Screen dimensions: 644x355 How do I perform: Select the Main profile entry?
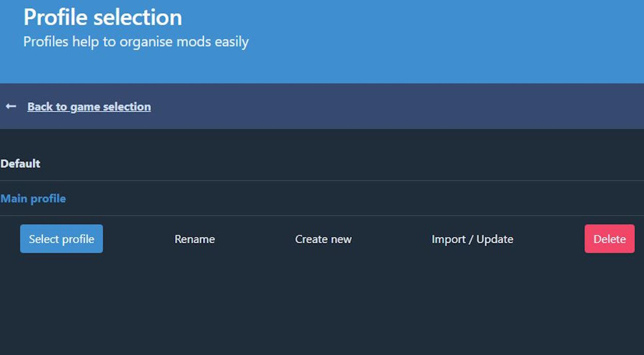point(33,199)
